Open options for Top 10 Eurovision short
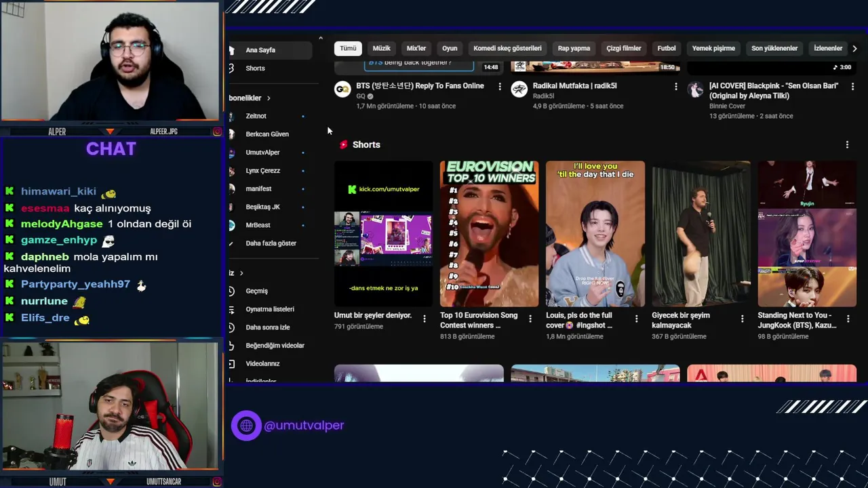Viewport: 868px width, 488px height. pyautogui.click(x=530, y=319)
